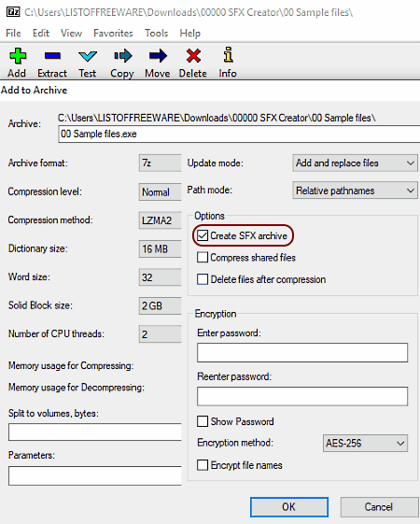420x524 pixels.
Task: Open the Favorites menu
Action: (113, 33)
